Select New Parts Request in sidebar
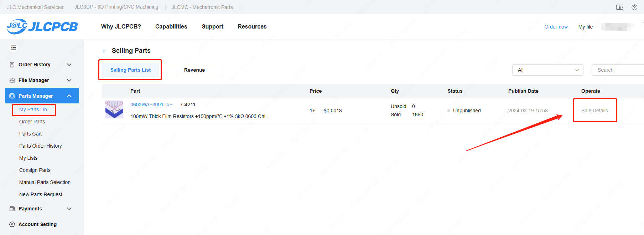This screenshot has width=644, height=235. [41, 194]
